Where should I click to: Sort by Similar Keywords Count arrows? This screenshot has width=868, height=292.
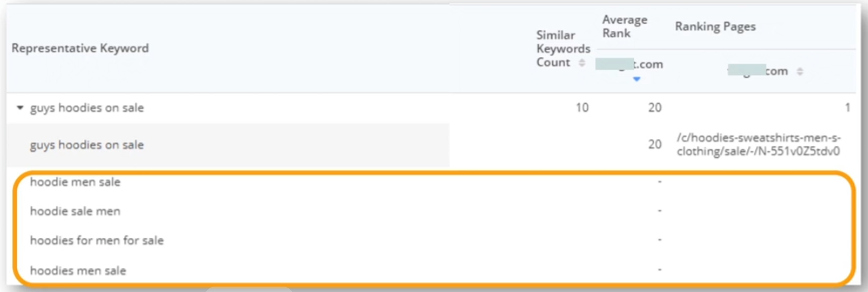pos(582,63)
